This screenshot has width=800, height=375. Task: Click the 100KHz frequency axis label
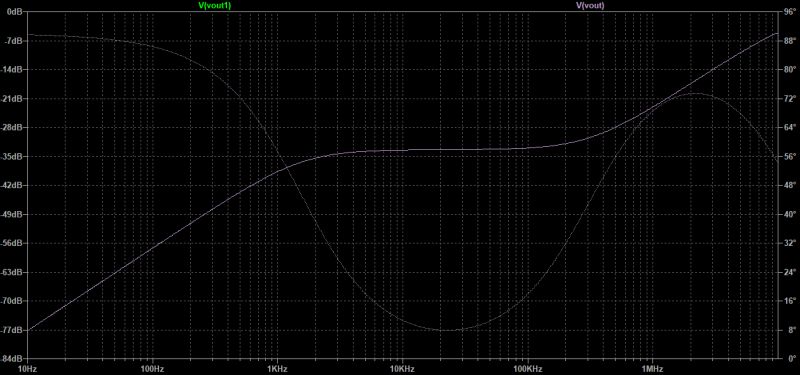click(527, 368)
